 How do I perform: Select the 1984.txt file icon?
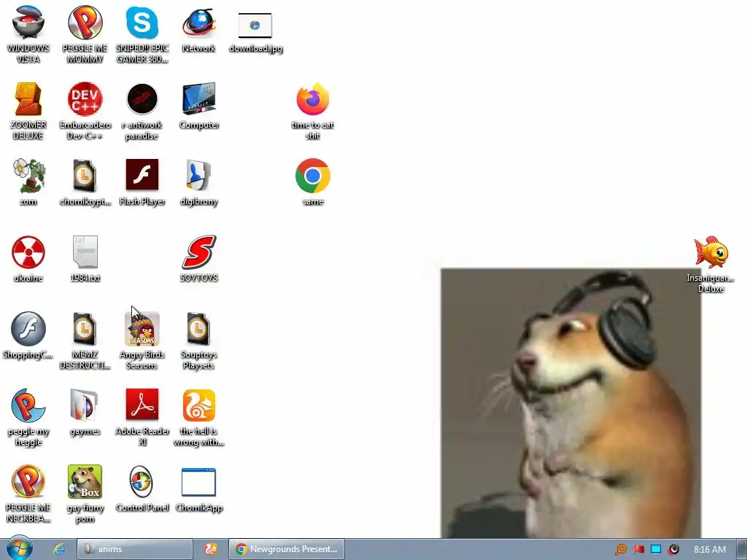(85, 252)
